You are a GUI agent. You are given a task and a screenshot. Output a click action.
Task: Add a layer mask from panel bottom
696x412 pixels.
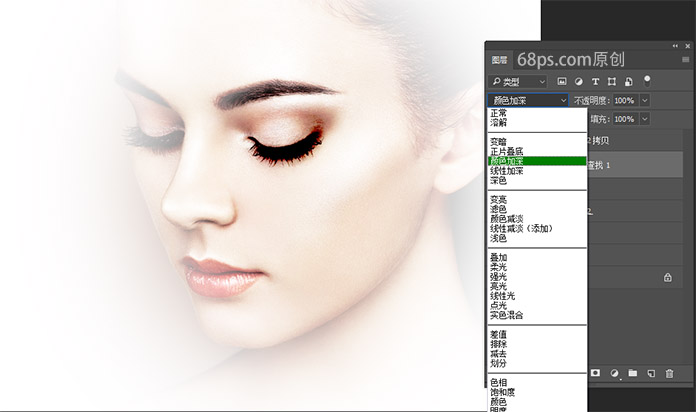(595, 373)
